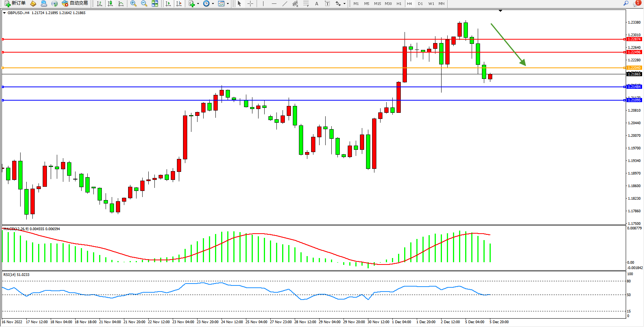Tile chart windows using the grid icon

[x=155, y=3]
